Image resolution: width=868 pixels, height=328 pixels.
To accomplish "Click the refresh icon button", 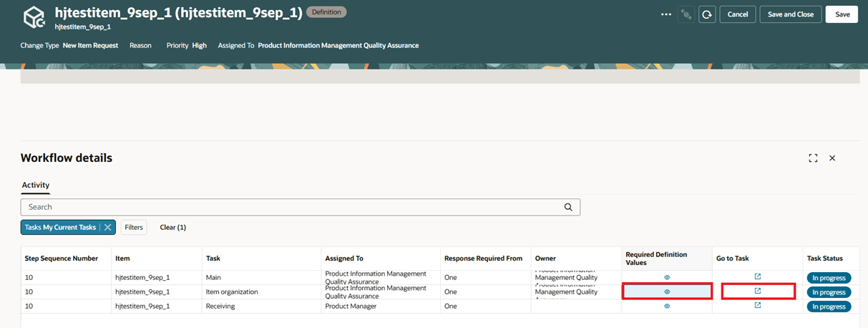I will [707, 14].
